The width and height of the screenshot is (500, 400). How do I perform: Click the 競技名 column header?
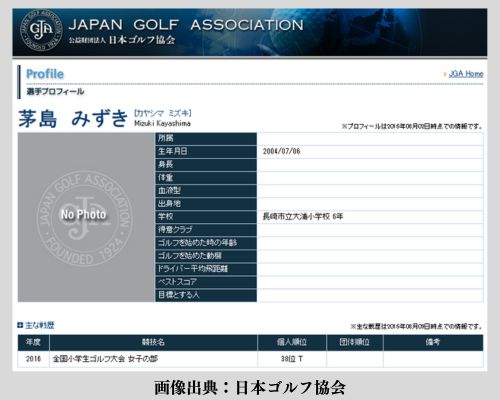click(x=153, y=342)
